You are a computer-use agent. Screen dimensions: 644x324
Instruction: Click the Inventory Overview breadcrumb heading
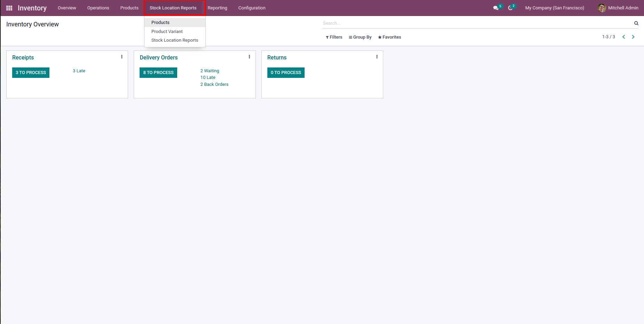pyautogui.click(x=32, y=24)
